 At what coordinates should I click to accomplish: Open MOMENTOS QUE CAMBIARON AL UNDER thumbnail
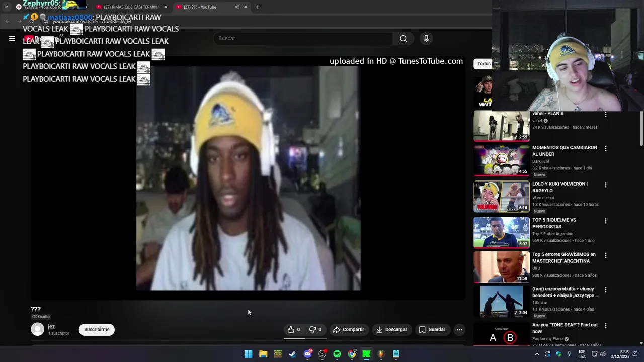tap(502, 161)
